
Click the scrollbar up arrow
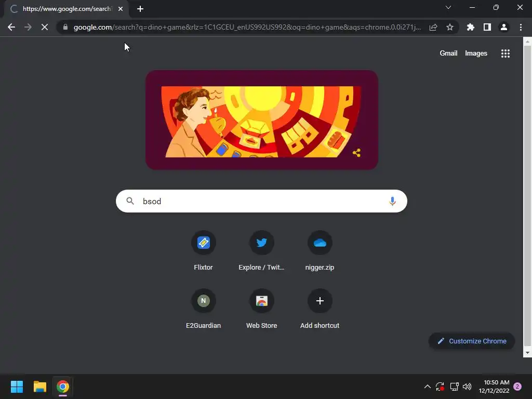[x=527, y=42]
